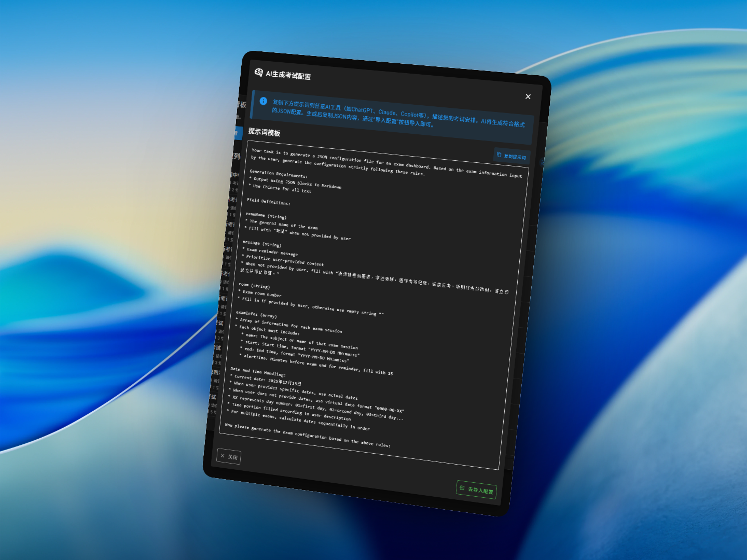Click the 'examInfos (array)' line
Image resolution: width=747 pixels, height=560 pixels.
[256, 314]
